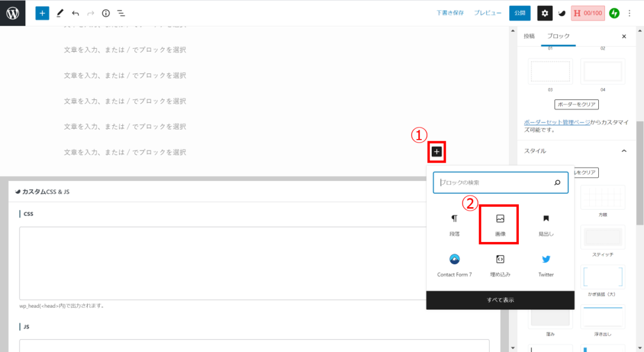Open the list view outline
Screen dimensions: 644x352
[x=121, y=13]
